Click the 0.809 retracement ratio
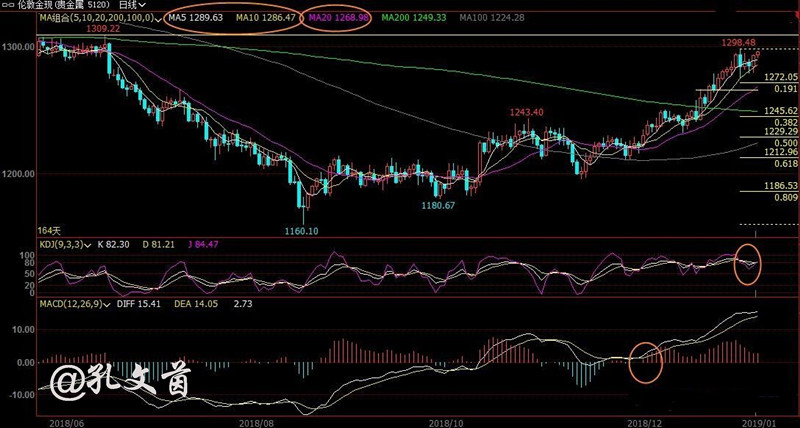The image size is (800, 428). coord(786,197)
